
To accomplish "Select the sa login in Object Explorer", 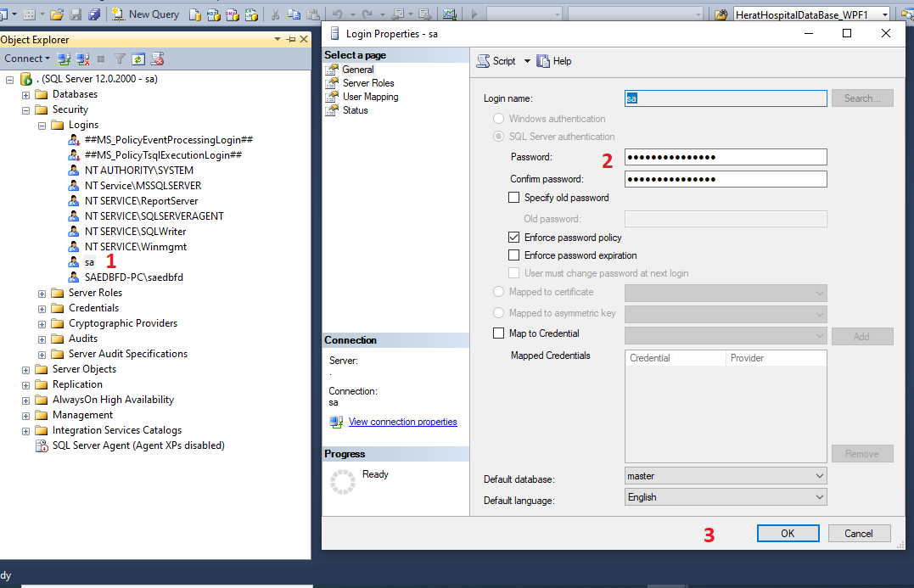I will (89, 262).
